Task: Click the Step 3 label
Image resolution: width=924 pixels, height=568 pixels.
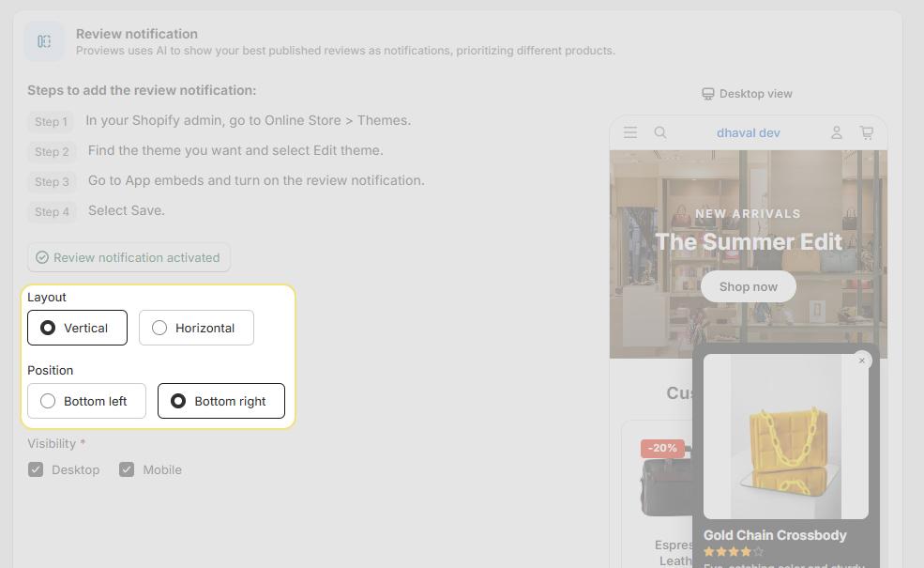Action: pyautogui.click(x=52, y=181)
